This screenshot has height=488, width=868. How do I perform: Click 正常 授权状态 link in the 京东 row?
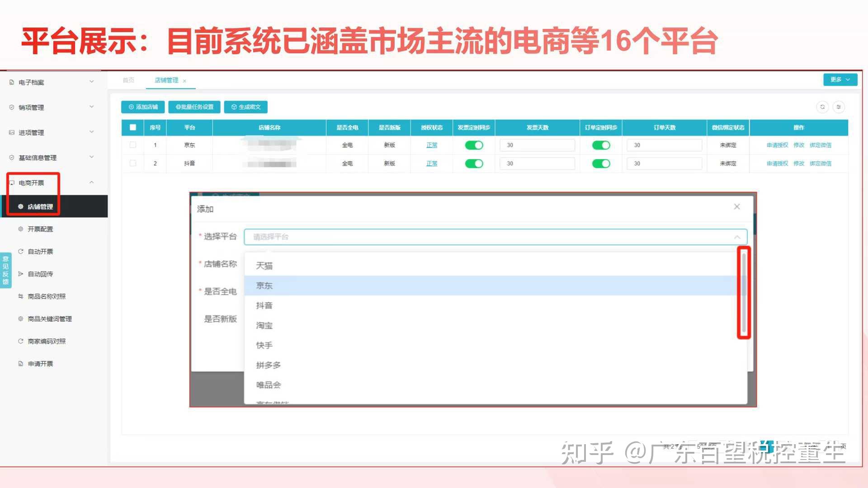[x=432, y=145]
